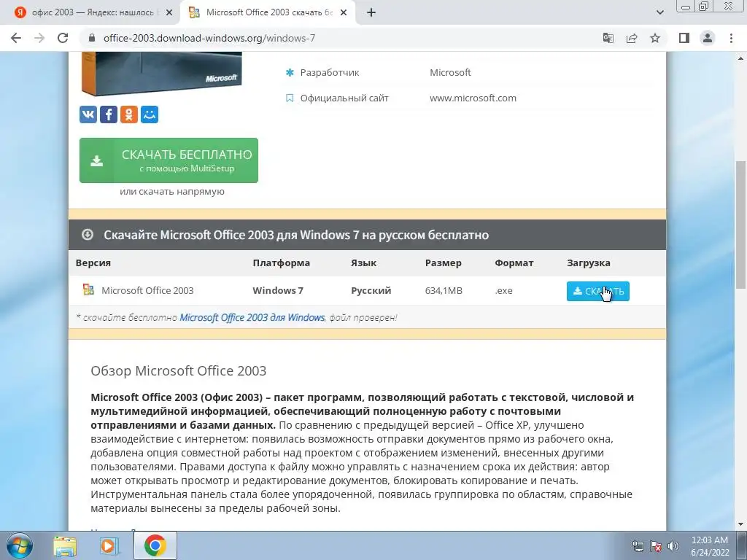Click the 'Загрузка' column header

pos(589,262)
